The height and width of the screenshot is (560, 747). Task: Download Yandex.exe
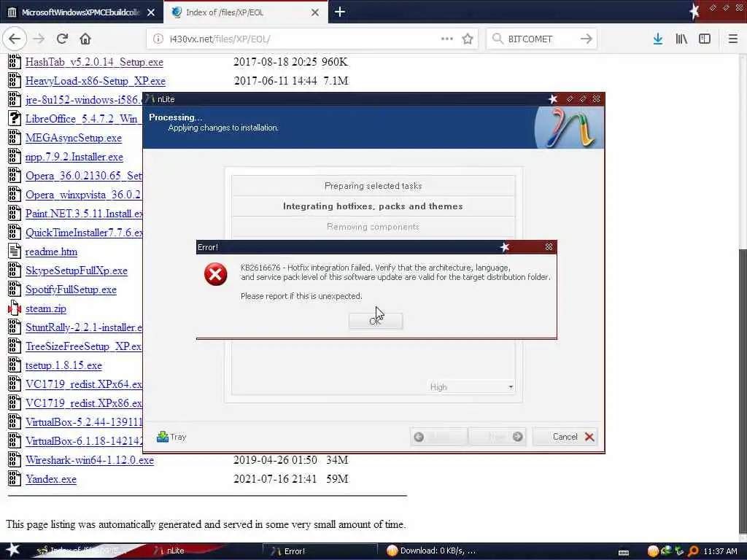[x=51, y=479]
